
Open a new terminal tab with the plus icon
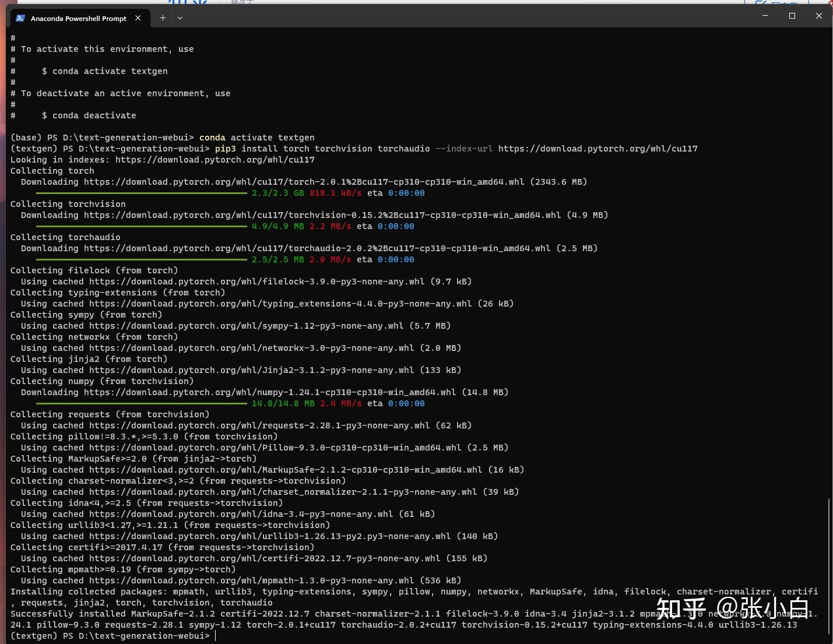click(163, 17)
